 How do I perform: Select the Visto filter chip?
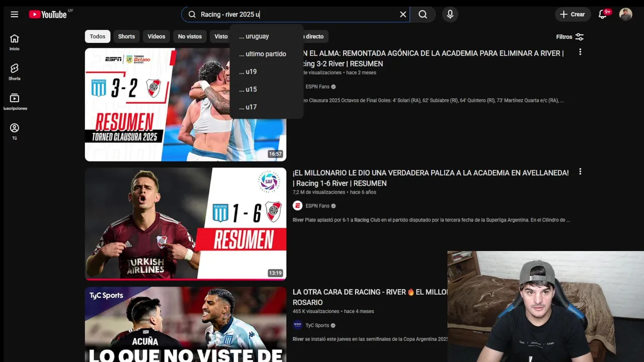point(221,36)
